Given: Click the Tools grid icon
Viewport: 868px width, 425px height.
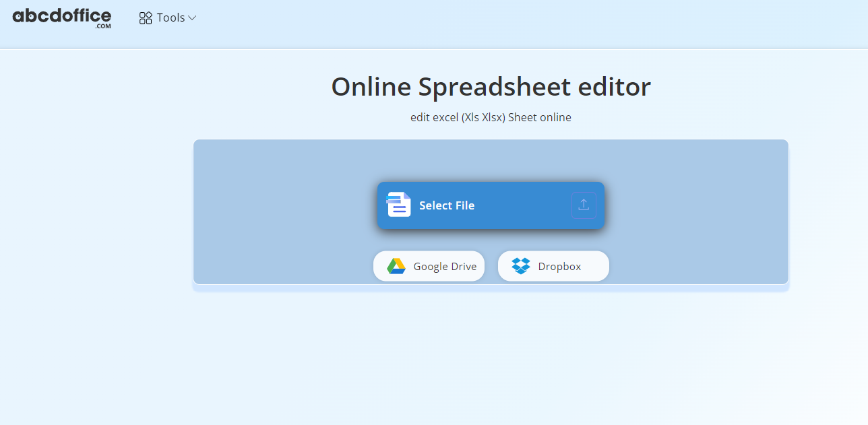Looking at the screenshot, I should click(146, 18).
